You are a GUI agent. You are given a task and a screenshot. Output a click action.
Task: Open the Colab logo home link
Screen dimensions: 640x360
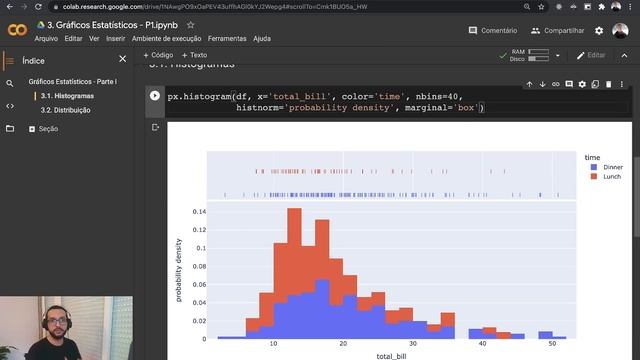coord(17,30)
